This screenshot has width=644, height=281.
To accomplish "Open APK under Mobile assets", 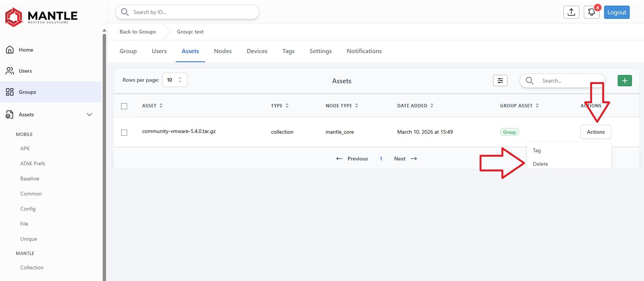I will click(25, 148).
